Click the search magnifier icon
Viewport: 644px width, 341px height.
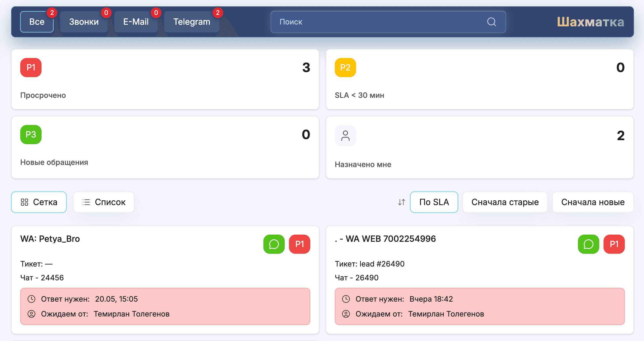point(491,22)
